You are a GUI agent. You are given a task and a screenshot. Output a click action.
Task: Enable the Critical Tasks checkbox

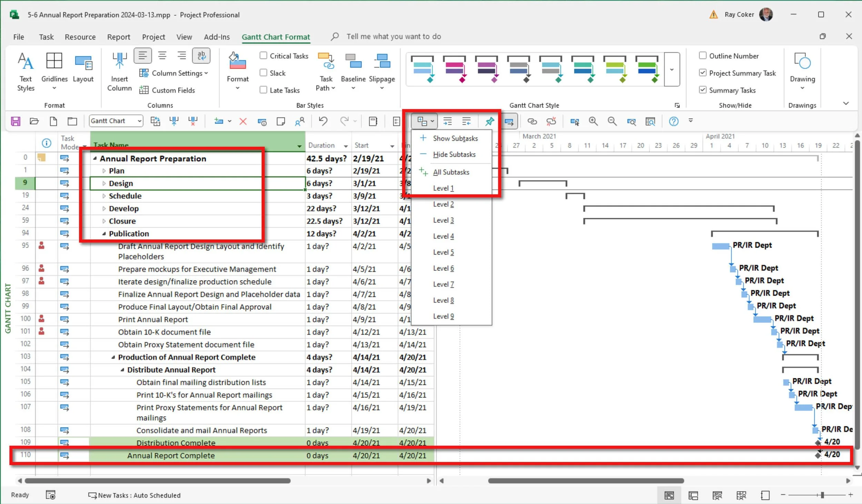[263, 55]
